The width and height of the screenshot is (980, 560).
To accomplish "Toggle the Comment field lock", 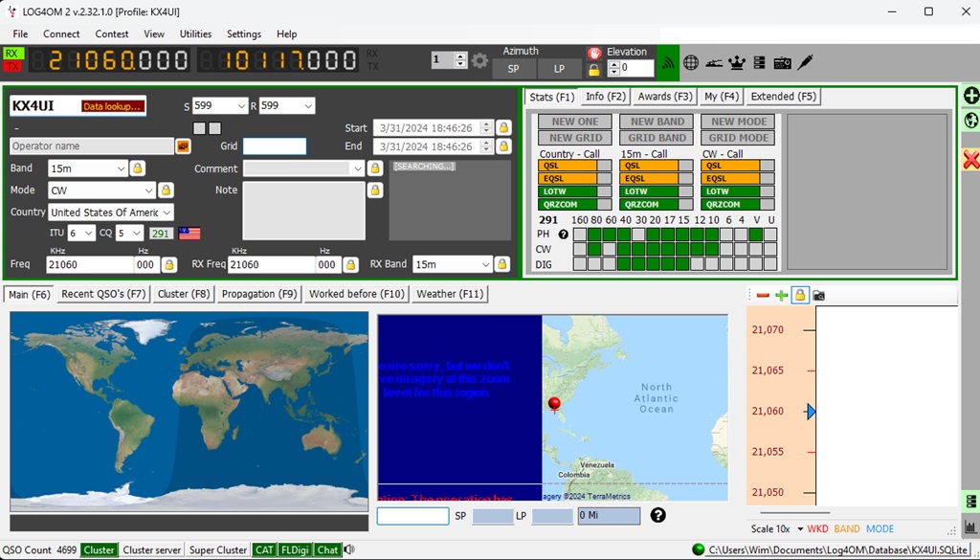I will click(x=374, y=168).
